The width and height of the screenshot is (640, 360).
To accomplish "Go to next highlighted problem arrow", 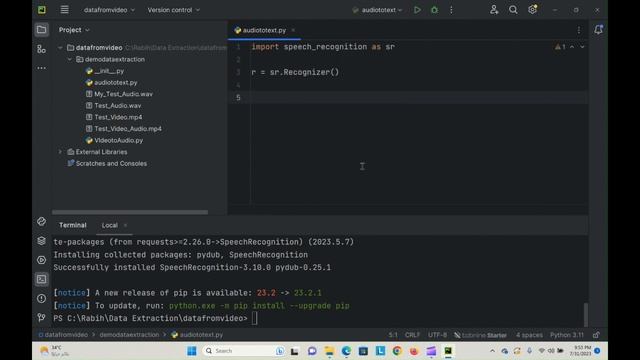I will click(x=582, y=47).
